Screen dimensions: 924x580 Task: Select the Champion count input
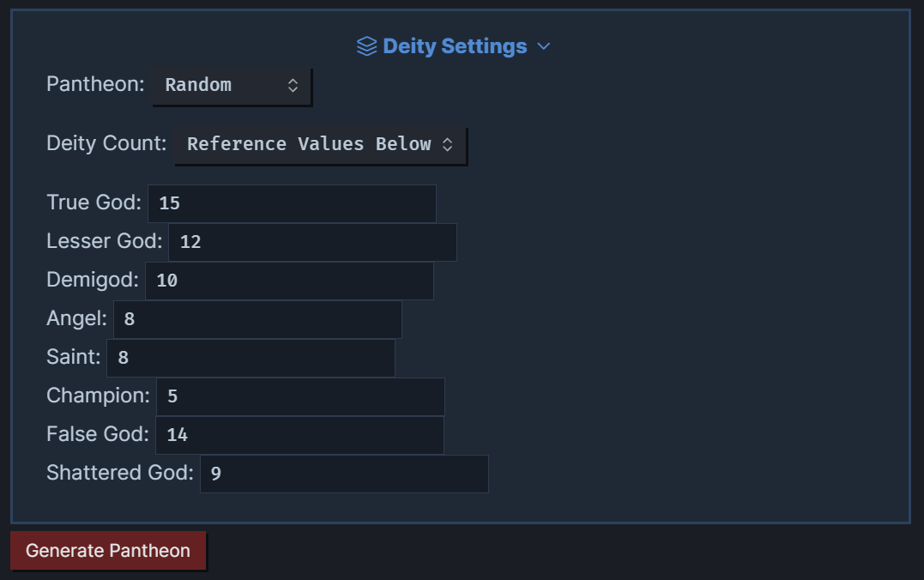[x=299, y=396]
